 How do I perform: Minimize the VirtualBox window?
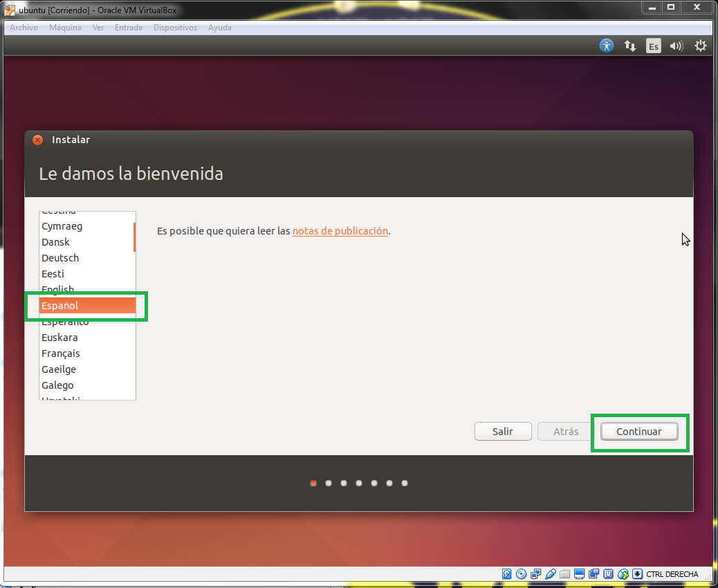pos(652,8)
